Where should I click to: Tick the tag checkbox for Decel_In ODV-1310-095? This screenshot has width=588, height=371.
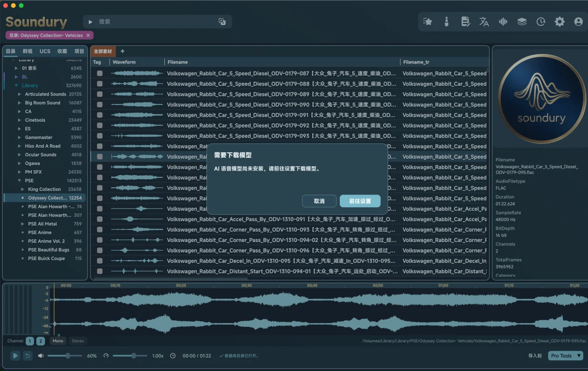(x=99, y=261)
